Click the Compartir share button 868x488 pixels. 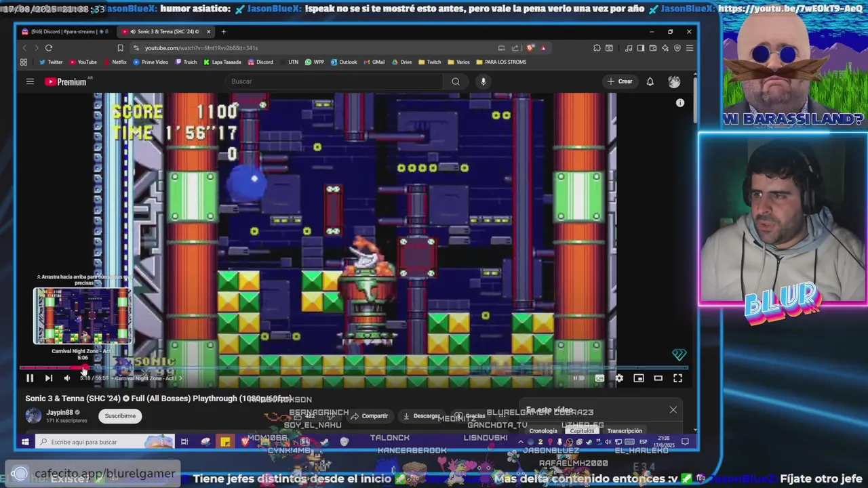click(x=370, y=415)
